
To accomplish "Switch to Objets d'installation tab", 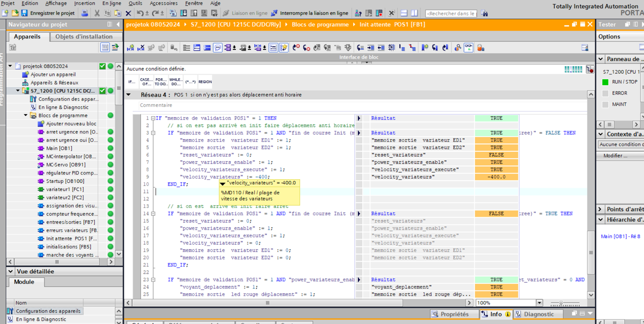I will pos(84,37).
